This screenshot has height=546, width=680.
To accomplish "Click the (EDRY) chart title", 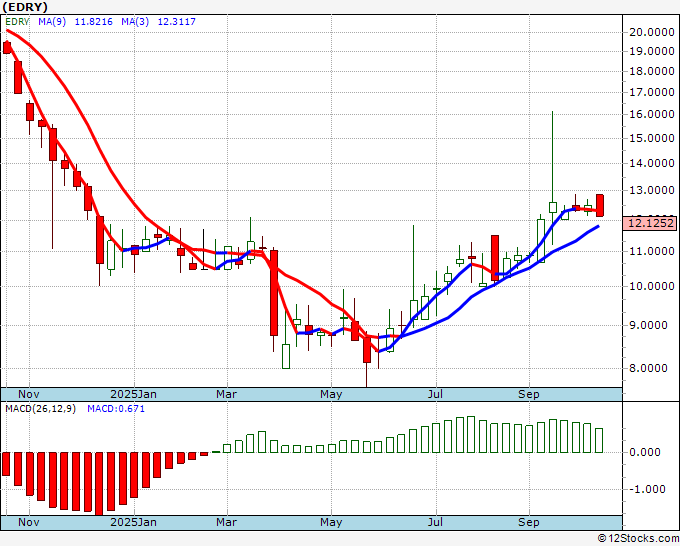I will coord(26,7).
